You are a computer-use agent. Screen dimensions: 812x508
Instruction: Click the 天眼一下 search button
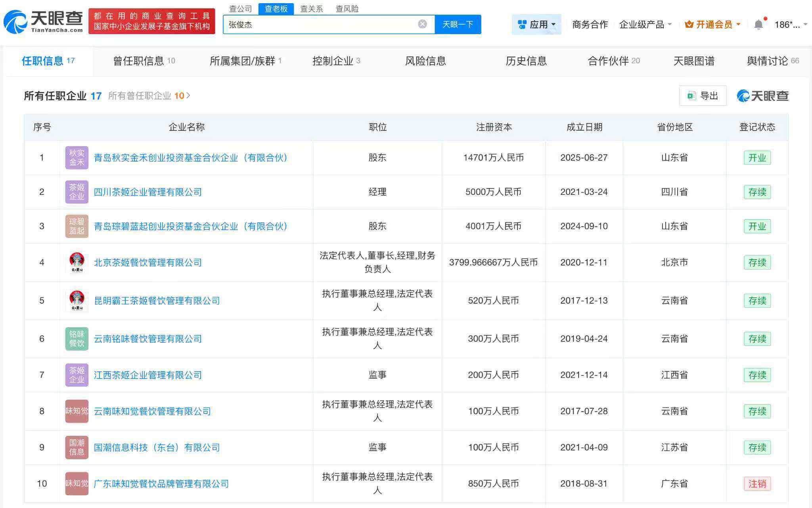click(x=458, y=24)
